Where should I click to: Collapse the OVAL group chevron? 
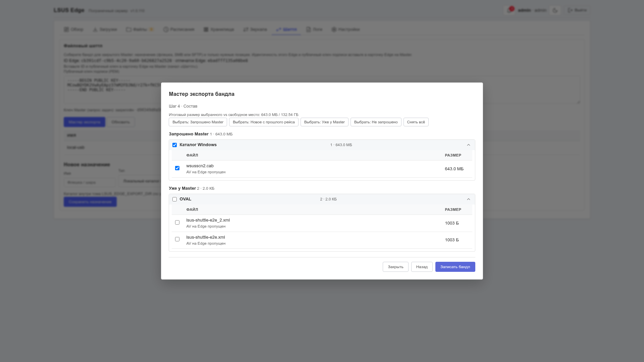click(x=469, y=199)
